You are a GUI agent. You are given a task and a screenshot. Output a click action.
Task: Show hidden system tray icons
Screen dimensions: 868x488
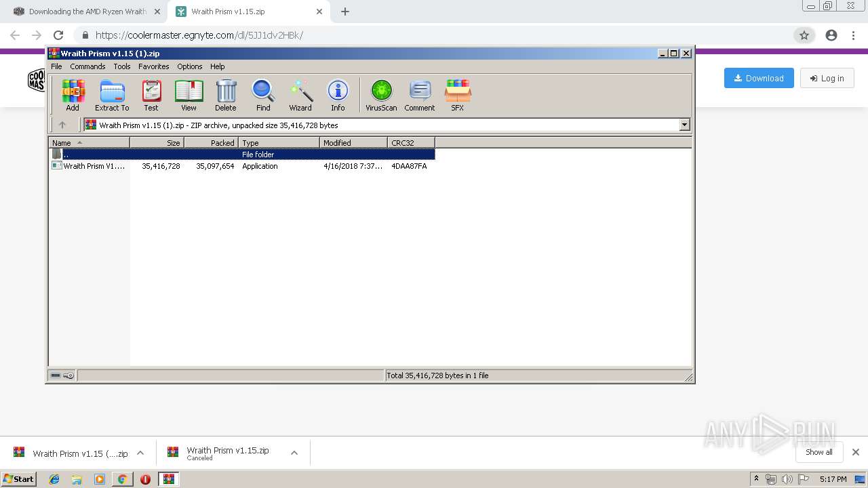(757, 479)
